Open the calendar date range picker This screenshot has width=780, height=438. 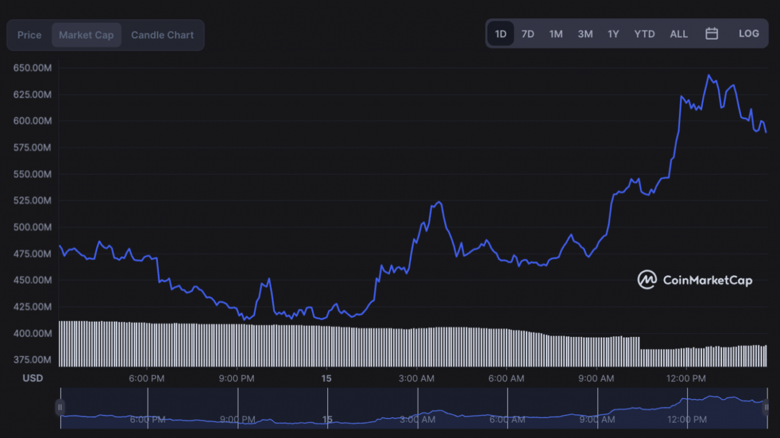point(711,34)
